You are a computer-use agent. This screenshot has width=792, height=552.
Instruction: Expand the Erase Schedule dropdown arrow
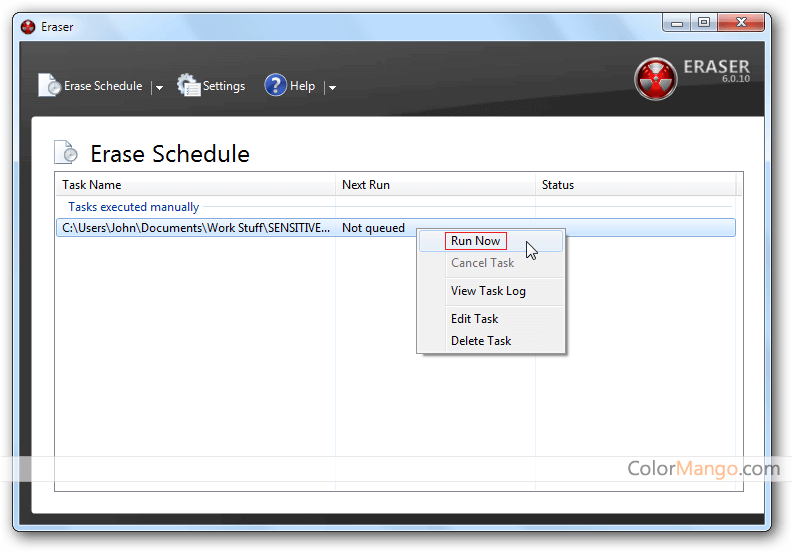click(x=159, y=88)
